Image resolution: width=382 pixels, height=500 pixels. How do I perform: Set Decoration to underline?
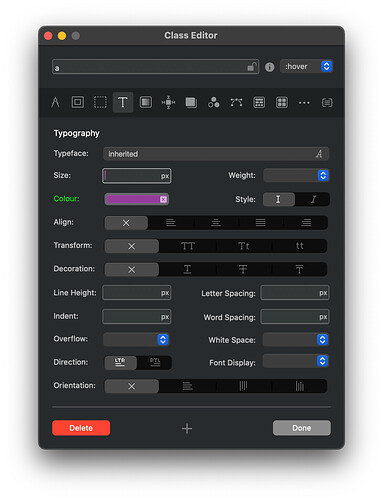(x=188, y=269)
